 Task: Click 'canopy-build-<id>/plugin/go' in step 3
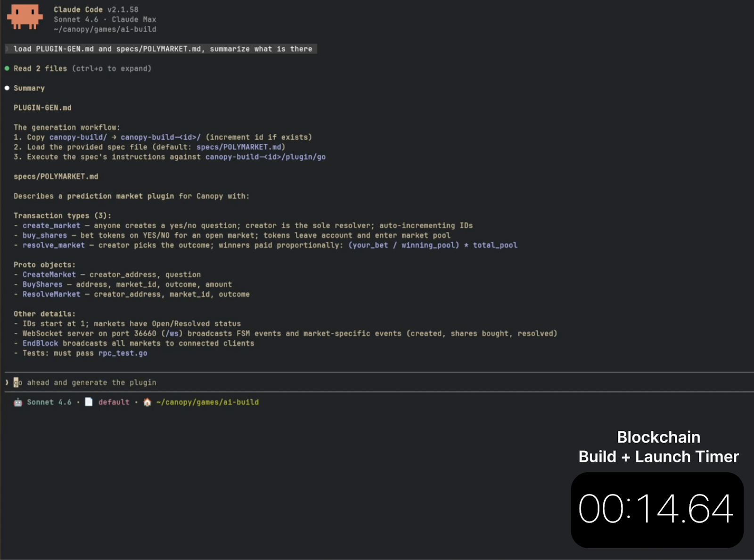(x=265, y=157)
